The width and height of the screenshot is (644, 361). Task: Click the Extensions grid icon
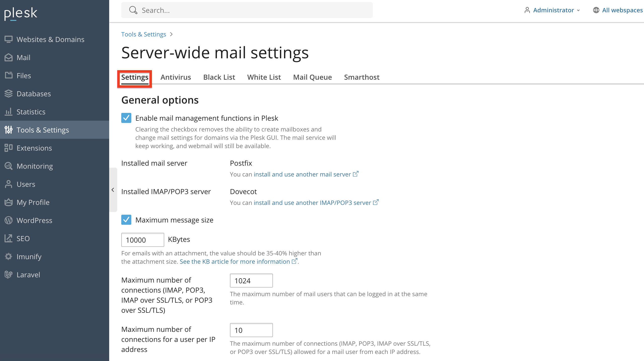pos(9,148)
